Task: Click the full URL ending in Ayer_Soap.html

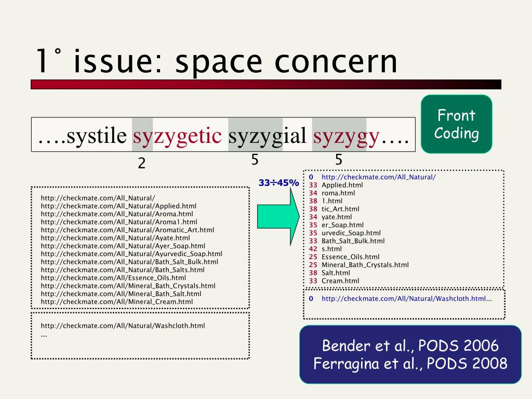Action: tap(123, 246)
